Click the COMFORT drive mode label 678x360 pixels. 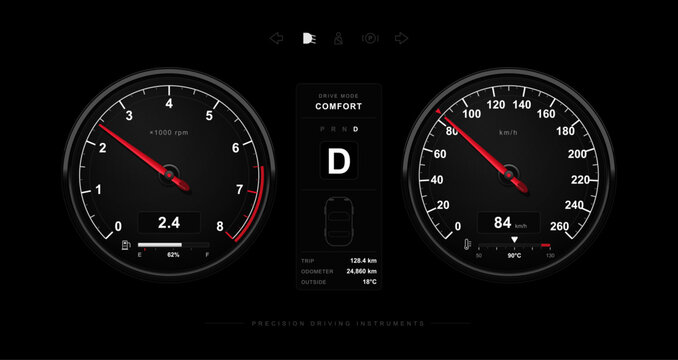(339, 106)
